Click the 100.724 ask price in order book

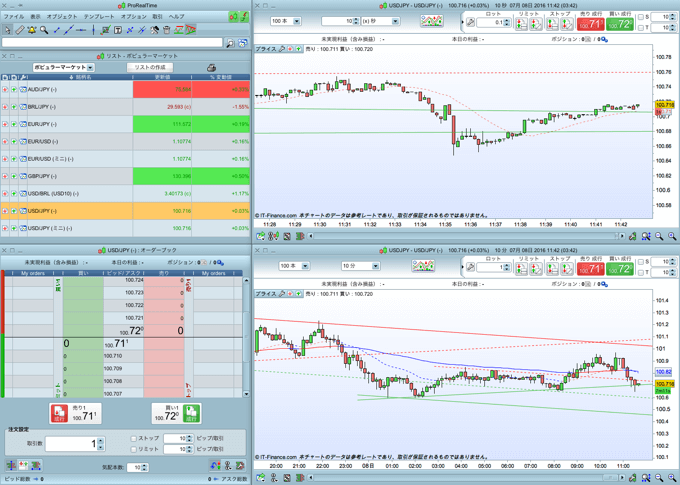coord(134,280)
